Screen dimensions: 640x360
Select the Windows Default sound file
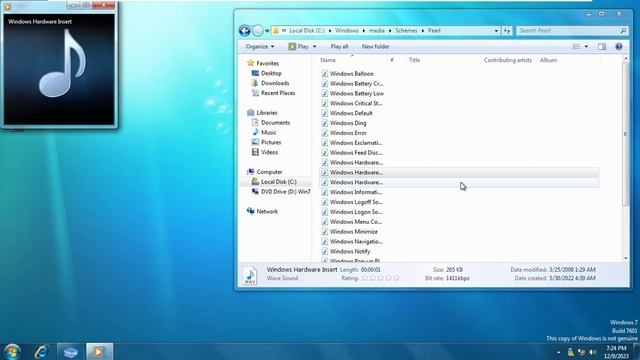tap(351, 113)
